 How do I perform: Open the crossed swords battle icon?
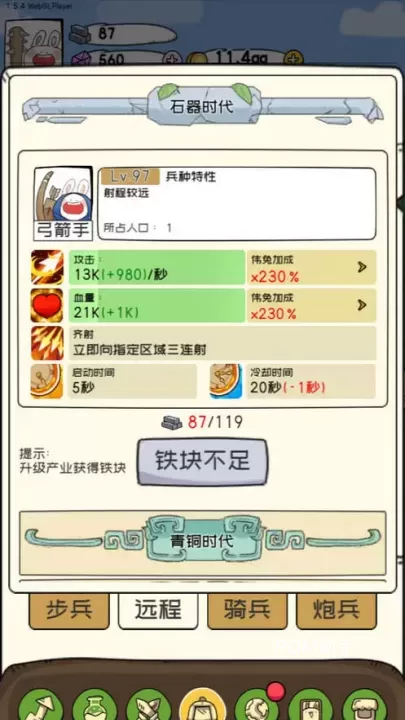click(x=148, y=705)
